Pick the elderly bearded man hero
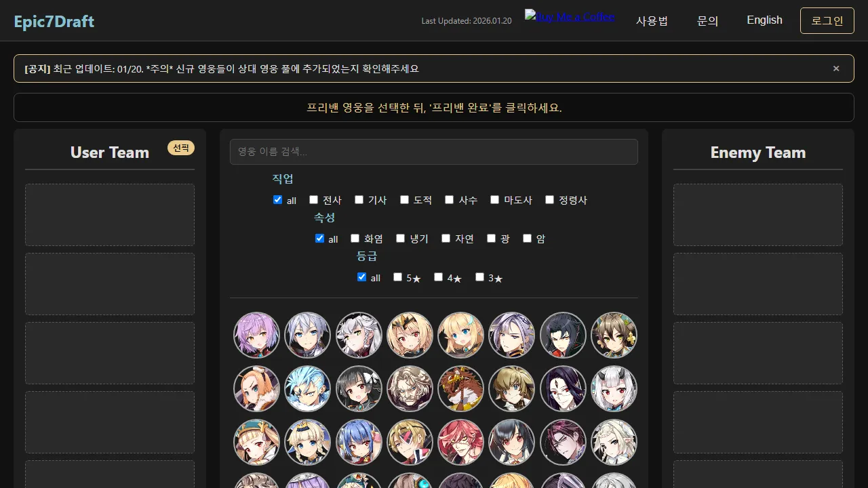868x488 pixels. click(x=410, y=389)
